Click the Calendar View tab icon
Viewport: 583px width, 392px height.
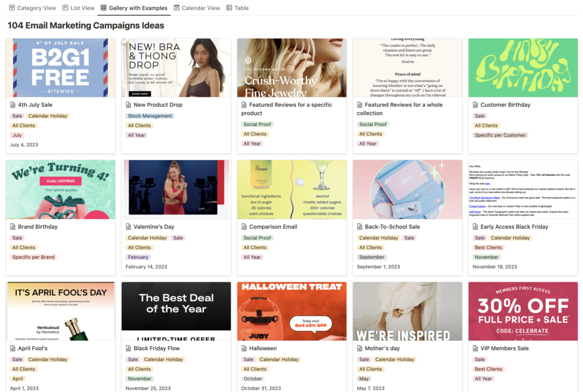click(176, 8)
